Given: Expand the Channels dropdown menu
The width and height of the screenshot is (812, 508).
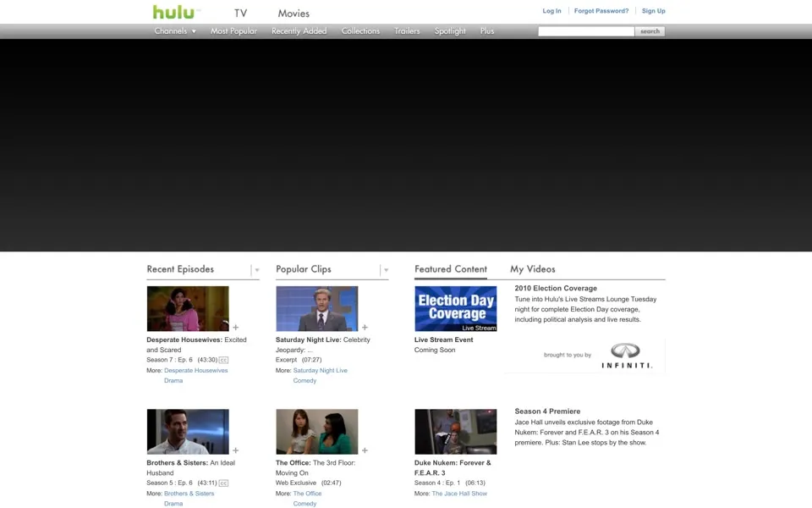Looking at the screenshot, I should 175,31.
